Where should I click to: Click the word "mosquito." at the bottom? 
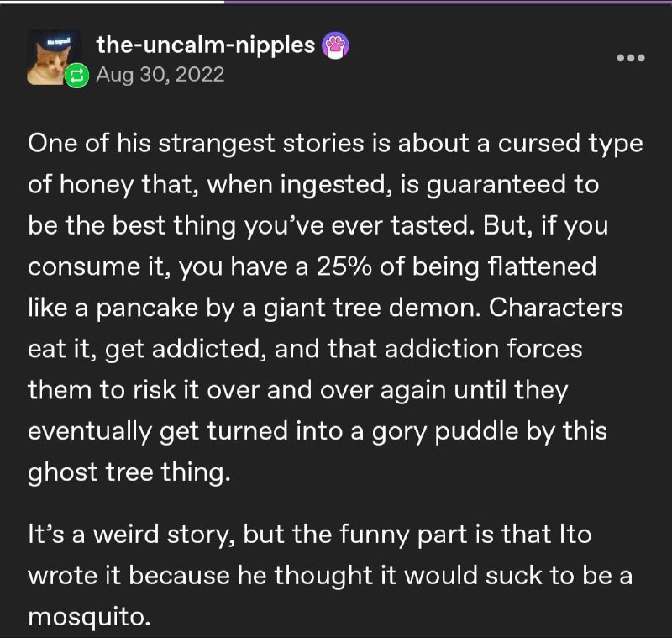pyautogui.click(x=89, y=618)
